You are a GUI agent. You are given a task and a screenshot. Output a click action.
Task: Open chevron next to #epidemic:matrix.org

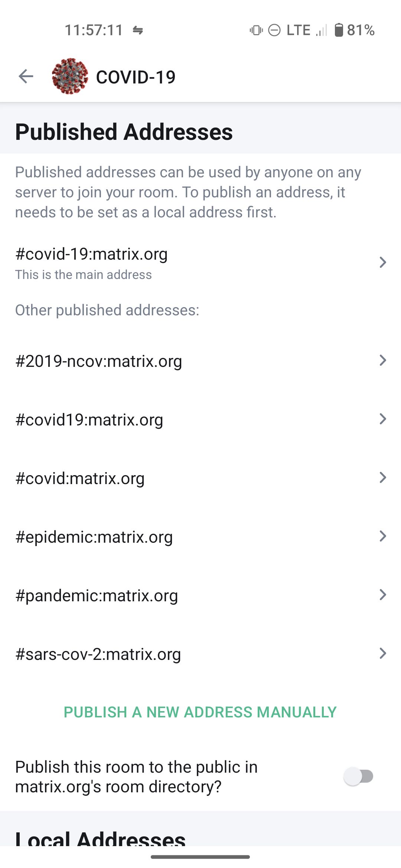383,536
